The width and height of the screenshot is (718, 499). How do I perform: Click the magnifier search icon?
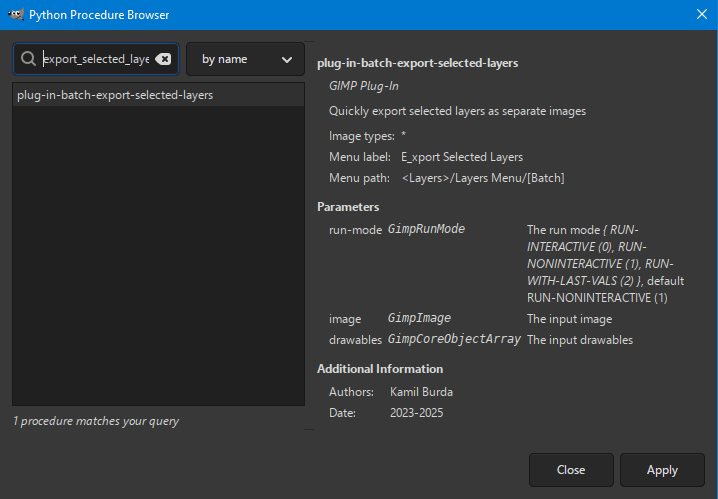tap(29, 59)
